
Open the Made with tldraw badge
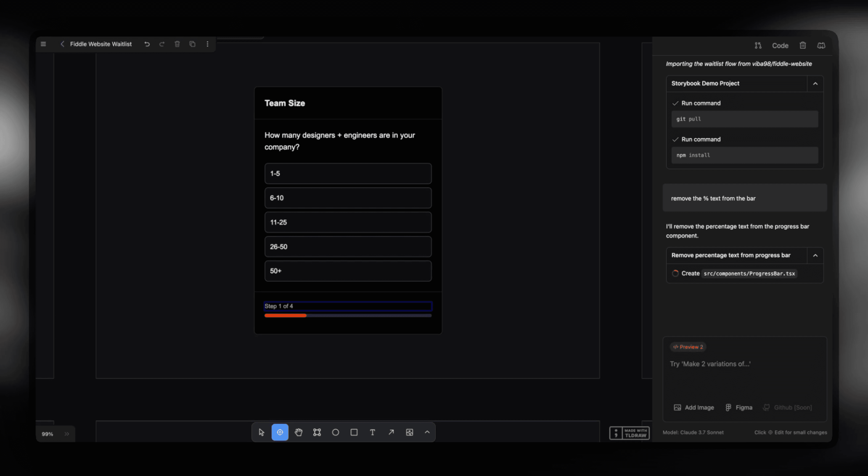pyautogui.click(x=629, y=433)
